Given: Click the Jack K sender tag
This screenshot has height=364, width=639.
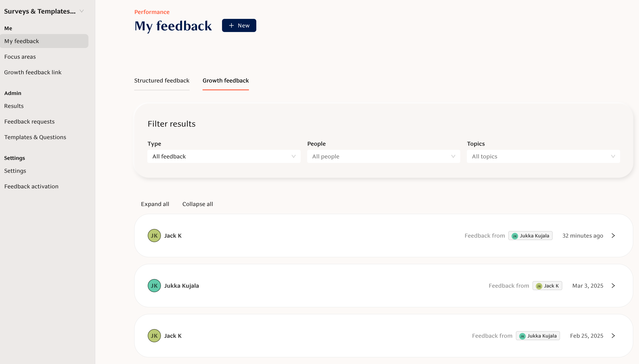Looking at the screenshot, I should click(x=547, y=286).
